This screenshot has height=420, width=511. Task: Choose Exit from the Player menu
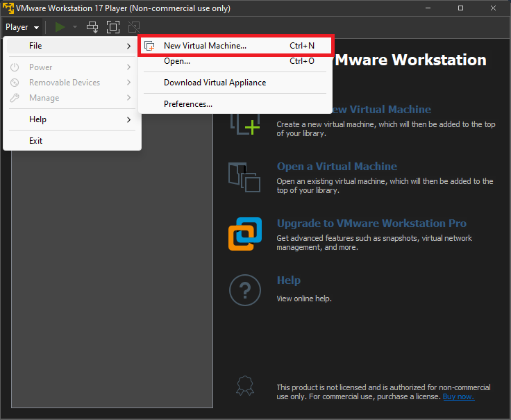pos(72,141)
